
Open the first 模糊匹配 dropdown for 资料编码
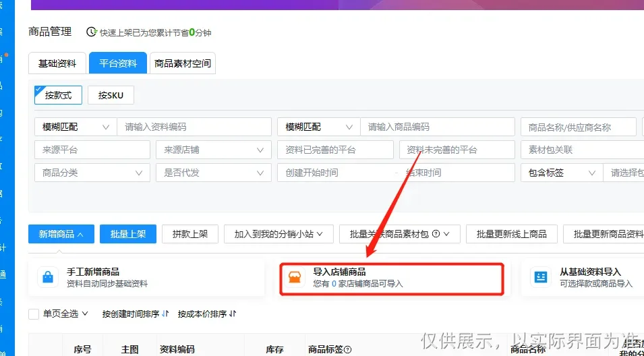(x=76, y=127)
